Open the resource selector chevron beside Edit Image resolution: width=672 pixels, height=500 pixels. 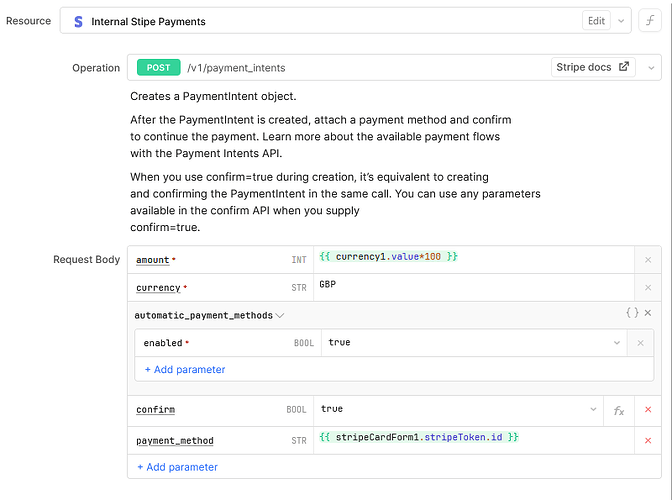pos(621,21)
